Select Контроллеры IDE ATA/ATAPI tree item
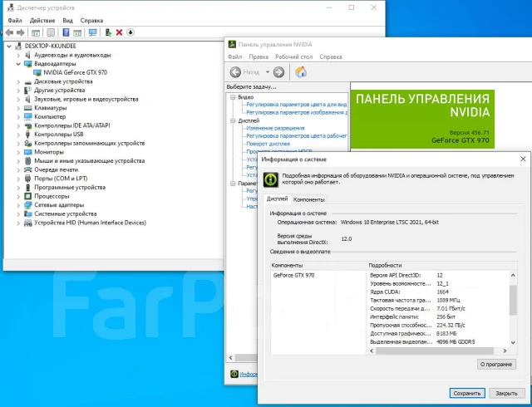Image resolution: width=532 pixels, height=407 pixels. [72, 125]
